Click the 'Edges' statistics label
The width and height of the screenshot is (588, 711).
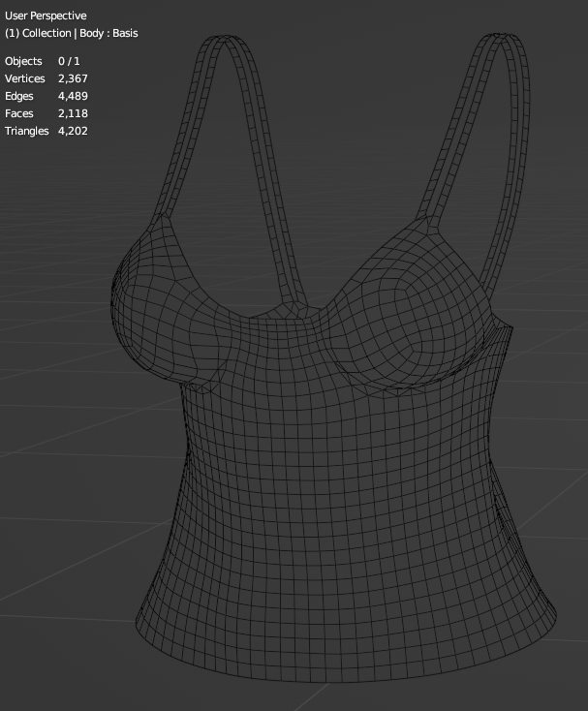click(19, 96)
